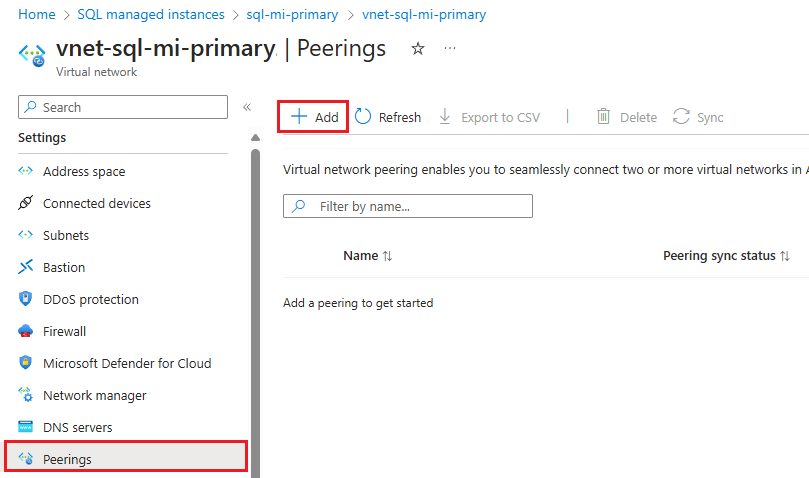Favorite this resource with the star icon

pos(418,48)
